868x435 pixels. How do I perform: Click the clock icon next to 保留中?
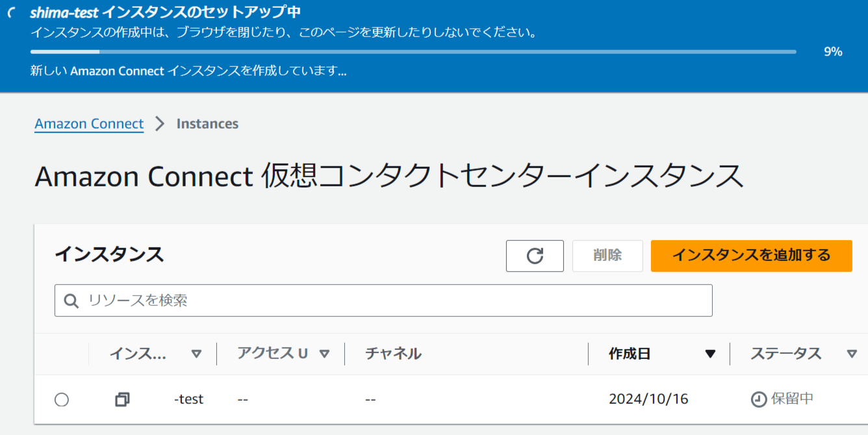[758, 399]
